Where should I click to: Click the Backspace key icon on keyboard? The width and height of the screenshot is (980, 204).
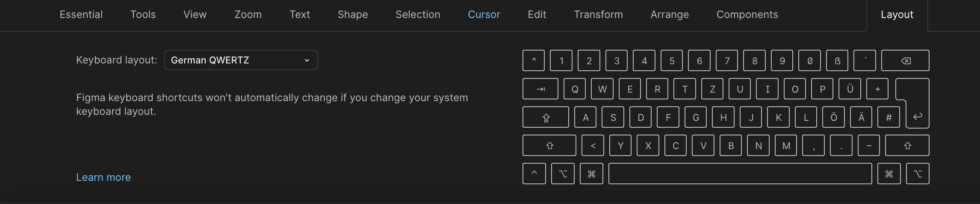(906, 61)
